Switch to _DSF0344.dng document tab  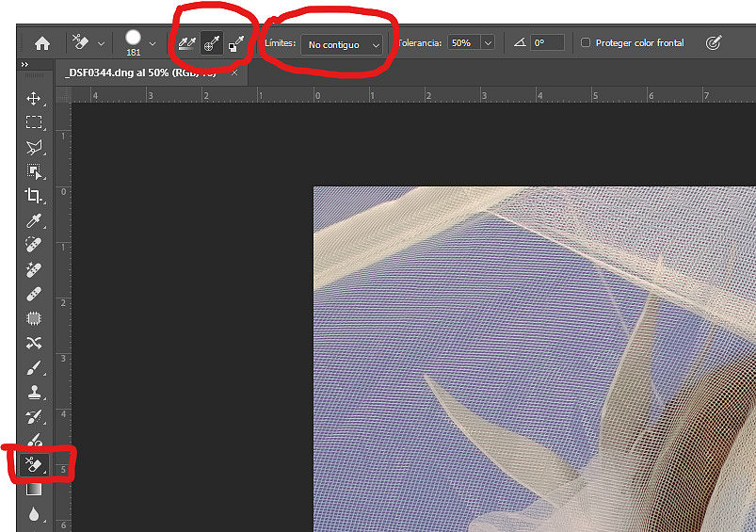[x=141, y=73]
